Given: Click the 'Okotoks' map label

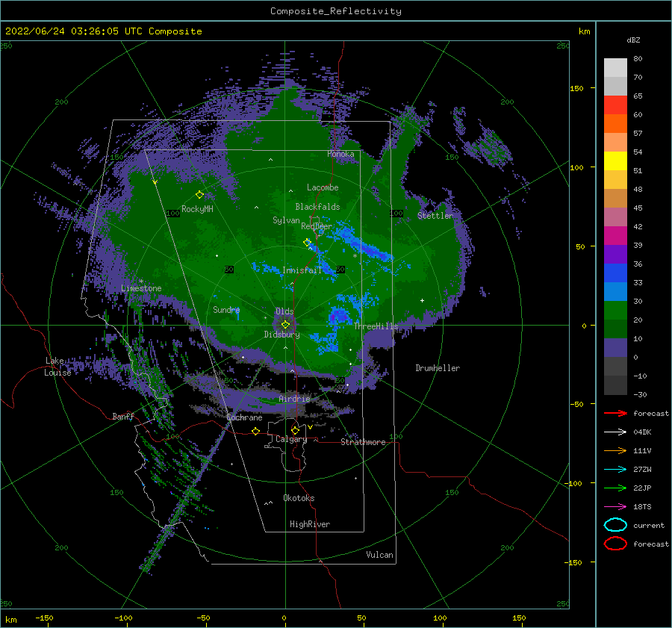Looking at the screenshot, I should 299,498.
